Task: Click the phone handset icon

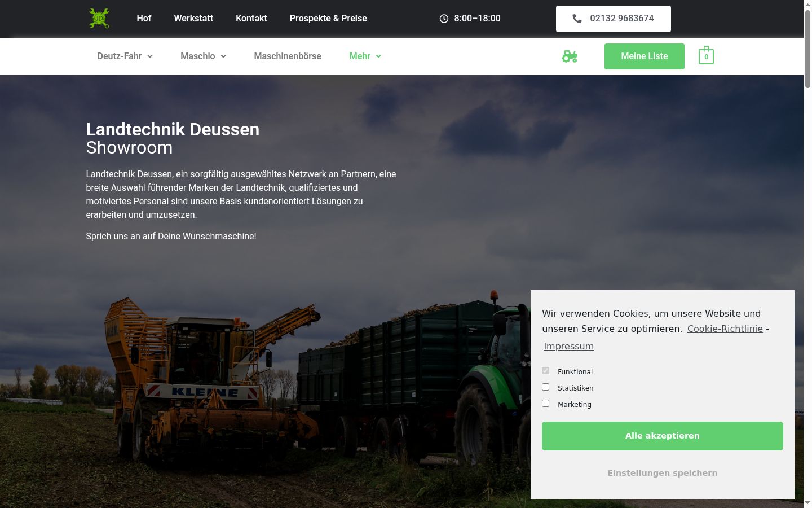Action: coord(577,19)
